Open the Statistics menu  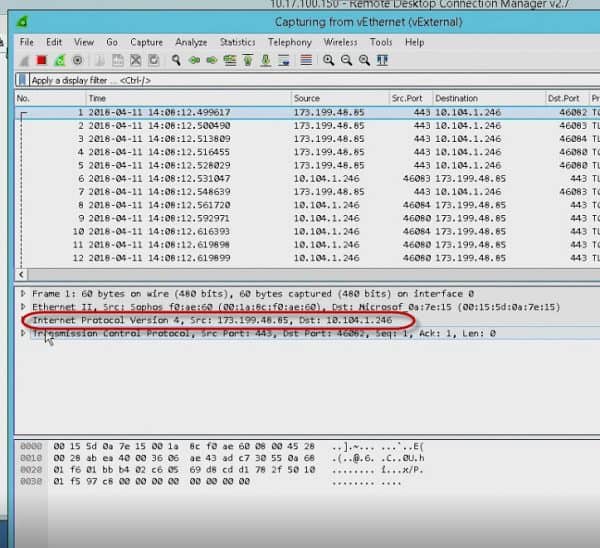(237, 42)
